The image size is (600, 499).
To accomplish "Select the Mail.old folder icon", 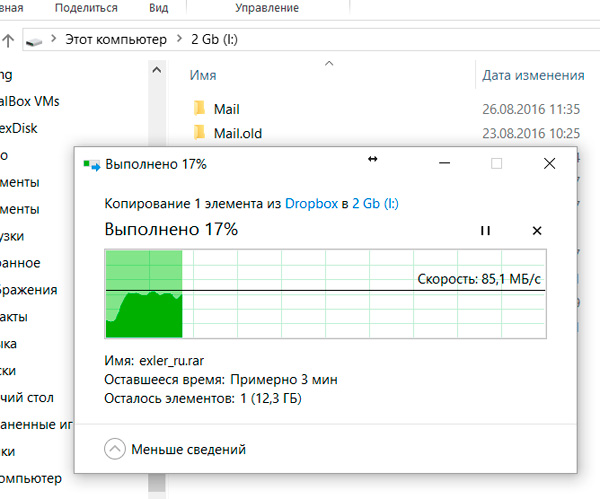I will click(x=199, y=133).
